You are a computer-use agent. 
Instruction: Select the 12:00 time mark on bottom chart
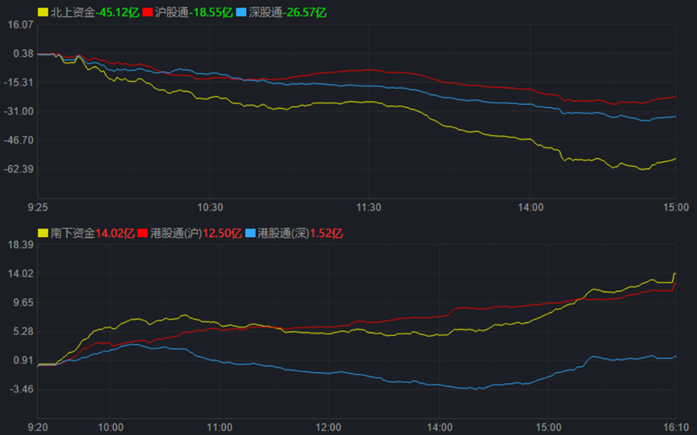pyautogui.click(x=329, y=427)
